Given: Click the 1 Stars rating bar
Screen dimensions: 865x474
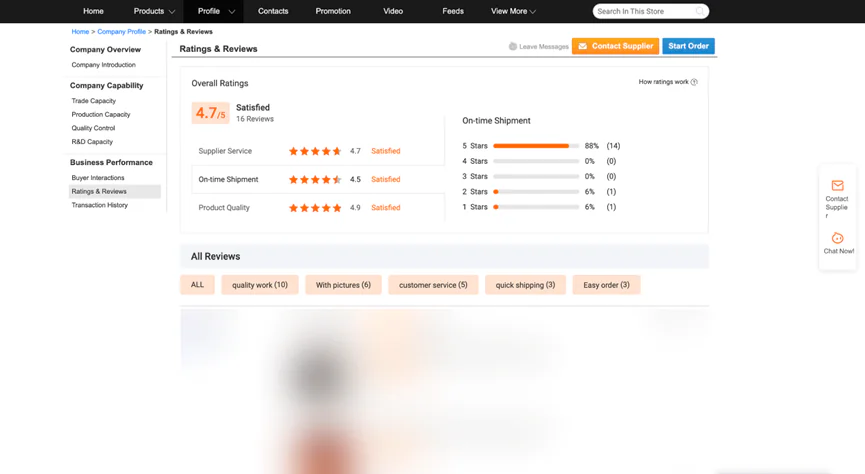Looking at the screenshot, I should [536, 207].
